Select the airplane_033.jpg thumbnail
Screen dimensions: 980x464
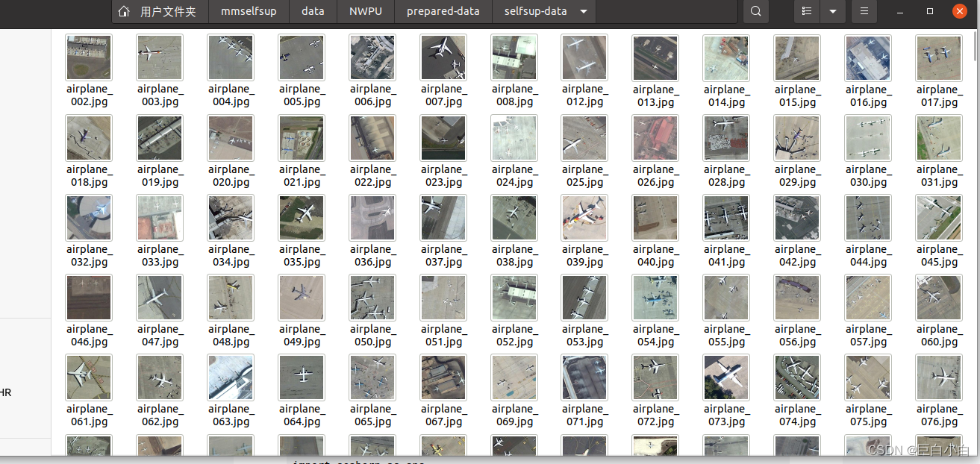(160, 217)
